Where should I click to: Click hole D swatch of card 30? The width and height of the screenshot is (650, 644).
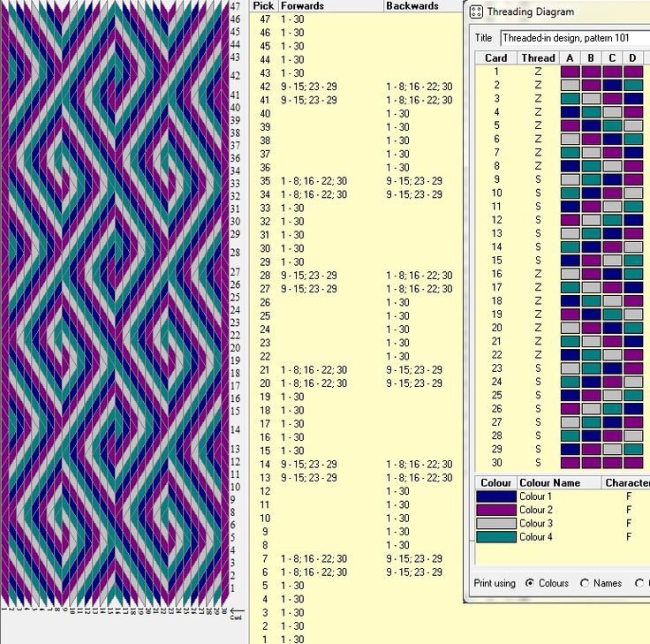pyautogui.click(x=633, y=462)
